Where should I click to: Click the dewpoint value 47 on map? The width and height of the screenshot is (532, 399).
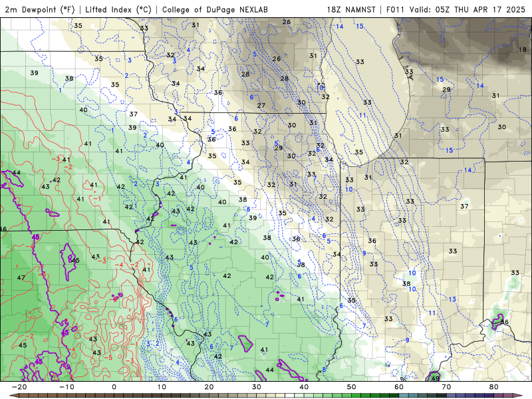coord(21,277)
